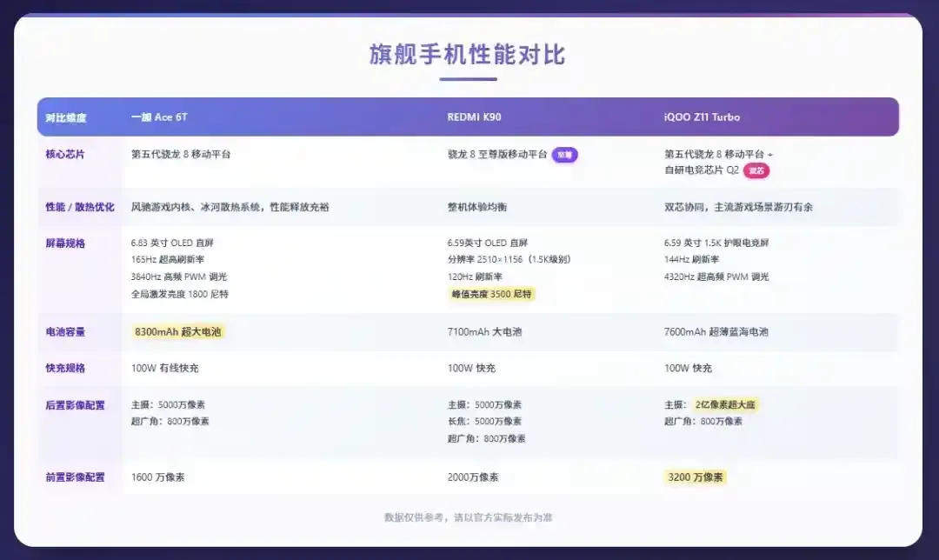The image size is (939, 560).
Task: Click 4320Hz 超高频 PWM 调光 text
Action: click(716, 277)
